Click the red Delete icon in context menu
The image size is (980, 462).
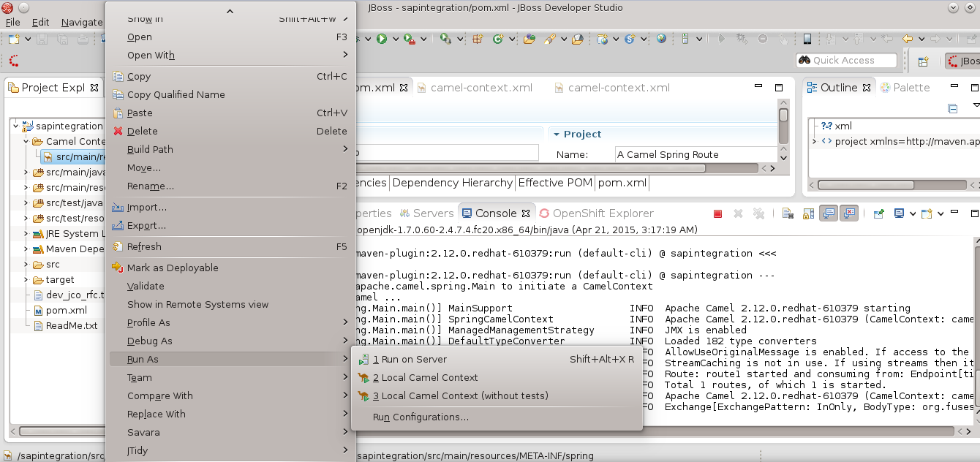pos(118,131)
